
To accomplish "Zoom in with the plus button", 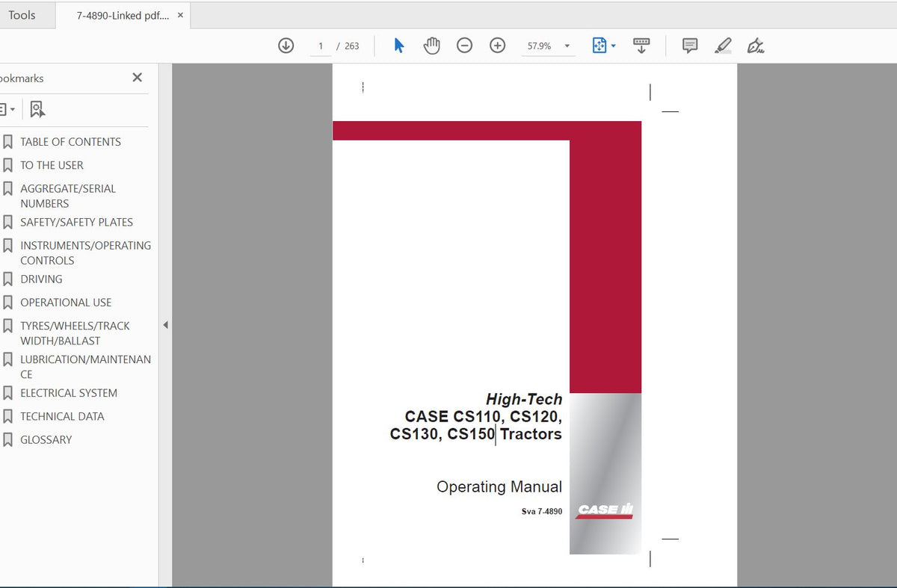I will 497,46.
